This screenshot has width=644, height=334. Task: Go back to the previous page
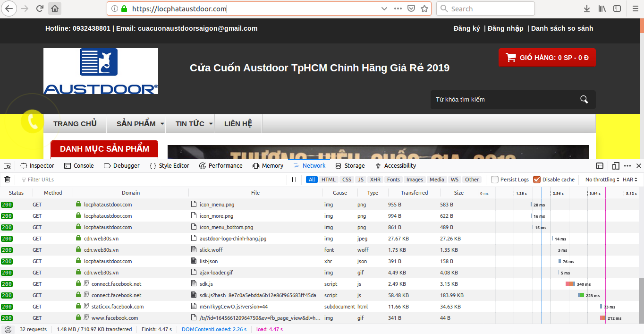(9, 9)
